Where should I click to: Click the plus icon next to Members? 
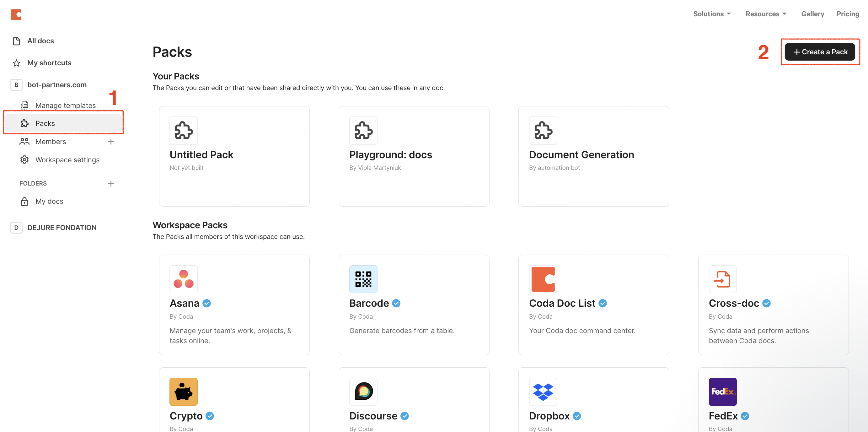pos(111,142)
